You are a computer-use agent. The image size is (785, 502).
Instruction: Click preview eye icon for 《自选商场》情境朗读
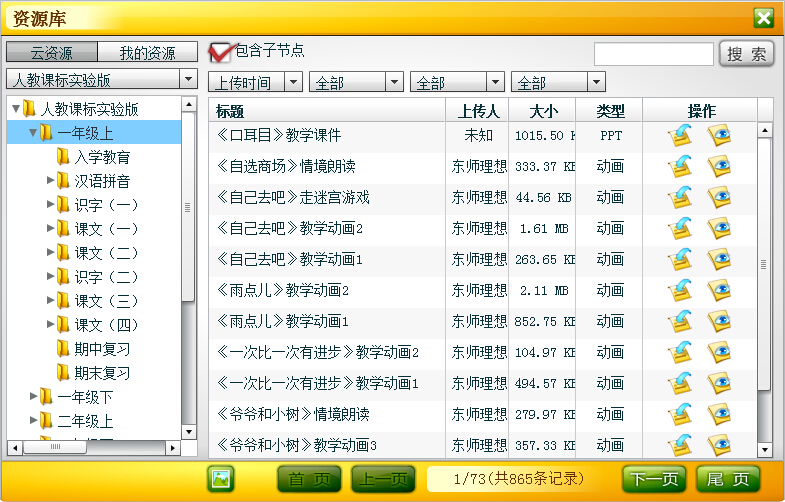point(719,166)
